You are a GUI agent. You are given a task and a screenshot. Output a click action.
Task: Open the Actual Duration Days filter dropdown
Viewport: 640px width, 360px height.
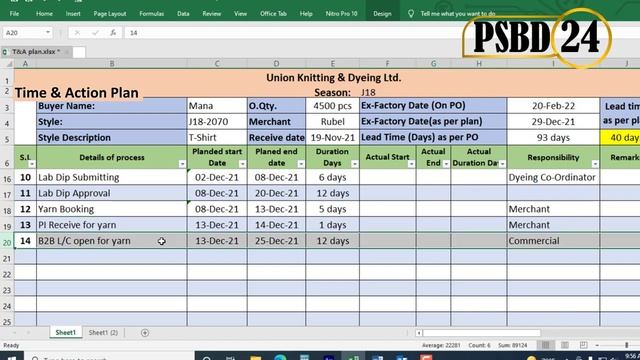click(x=502, y=164)
